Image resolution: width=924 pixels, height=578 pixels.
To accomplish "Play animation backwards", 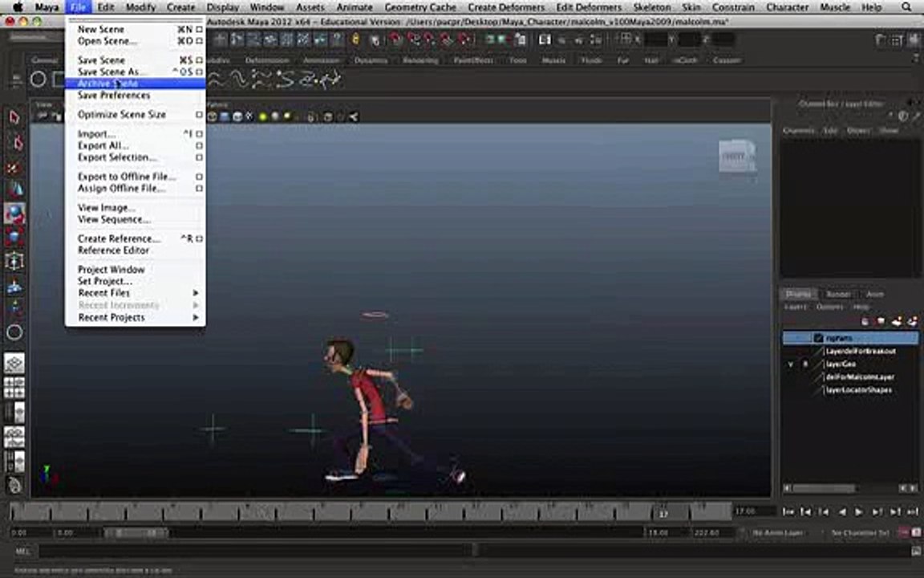I will click(842, 512).
